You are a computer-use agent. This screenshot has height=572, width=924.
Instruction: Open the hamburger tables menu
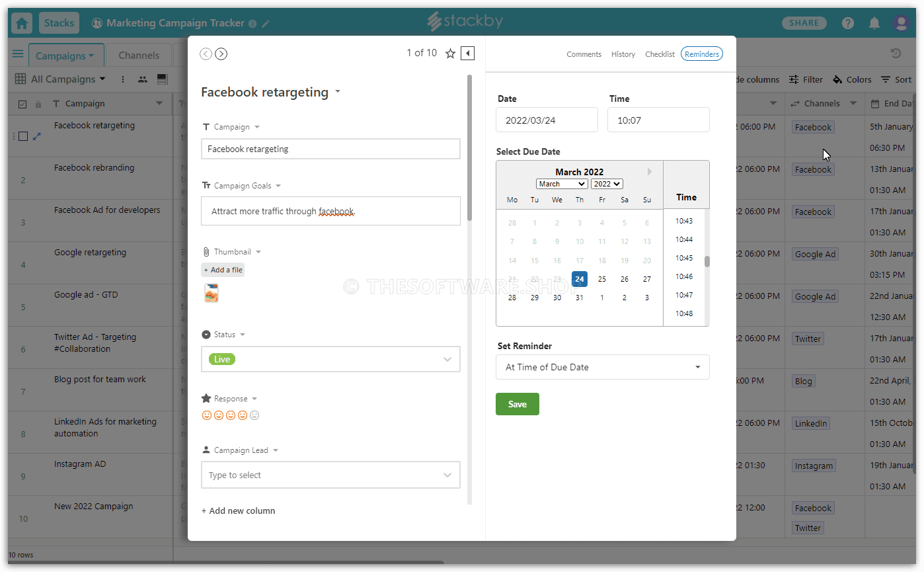pyautogui.click(x=18, y=54)
